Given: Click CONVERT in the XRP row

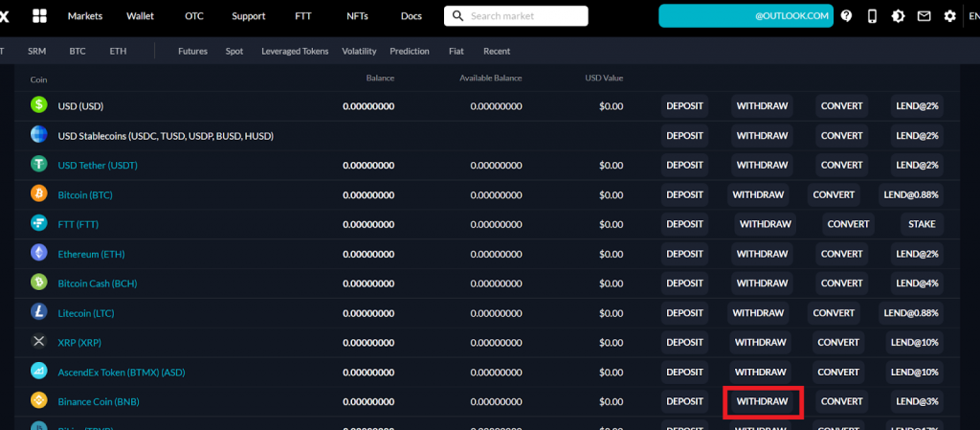Looking at the screenshot, I should tap(838, 343).
